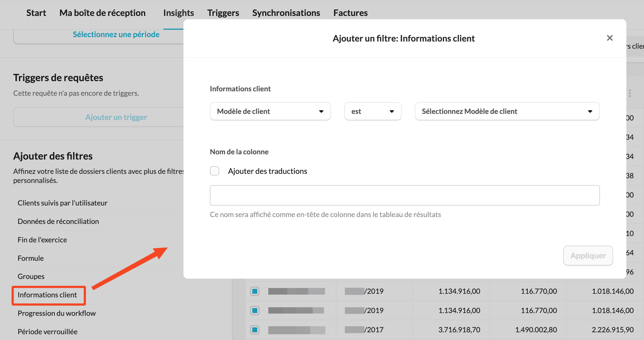Click Ajouter un trigger button
The height and width of the screenshot is (340, 644).
click(x=116, y=117)
